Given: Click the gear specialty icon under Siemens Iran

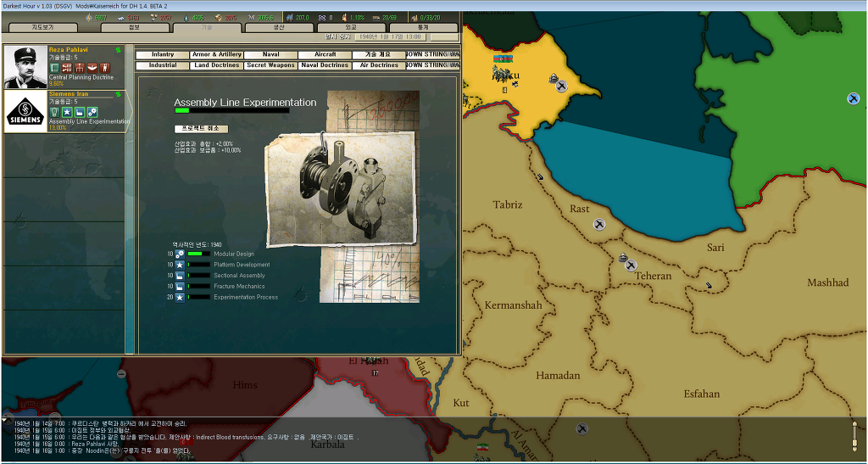Looking at the screenshot, I should pyautogui.click(x=92, y=113).
